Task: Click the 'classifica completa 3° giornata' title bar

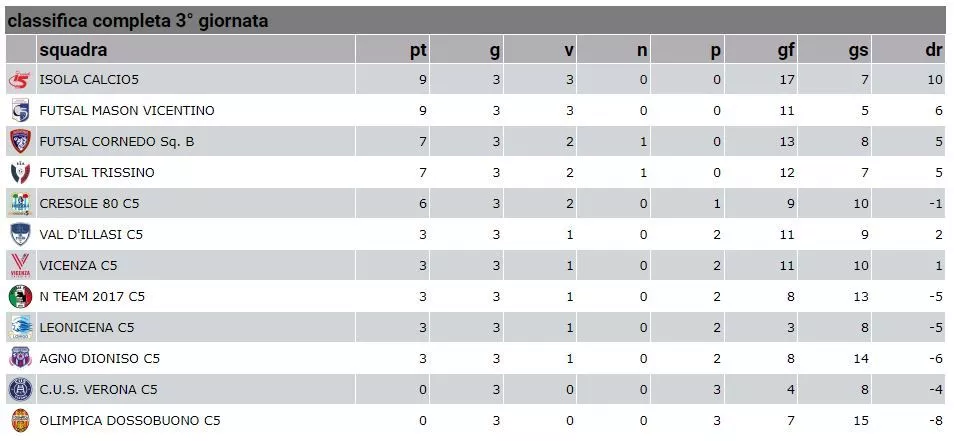Action: coord(476,21)
